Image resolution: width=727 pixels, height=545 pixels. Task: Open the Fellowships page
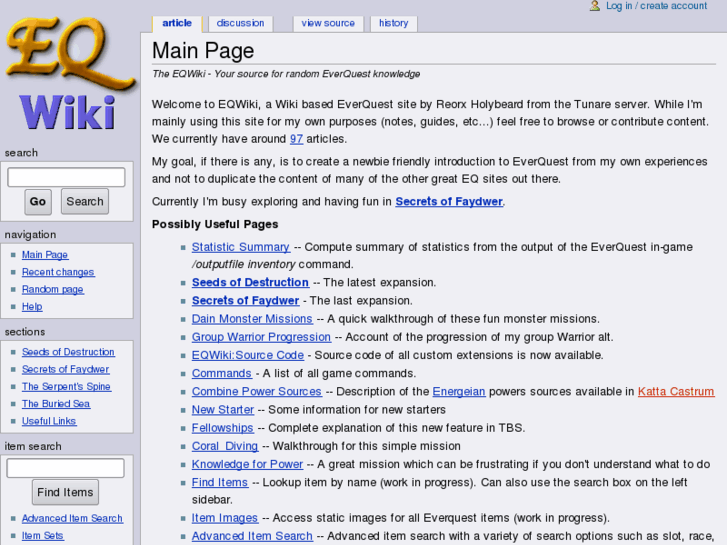(x=223, y=428)
